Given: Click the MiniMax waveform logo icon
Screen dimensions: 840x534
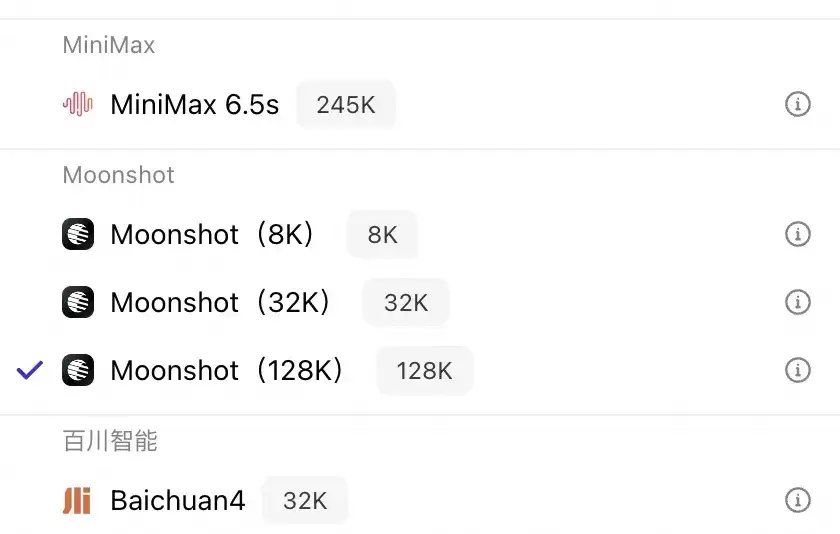Looking at the screenshot, I should [x=78, y=104].
